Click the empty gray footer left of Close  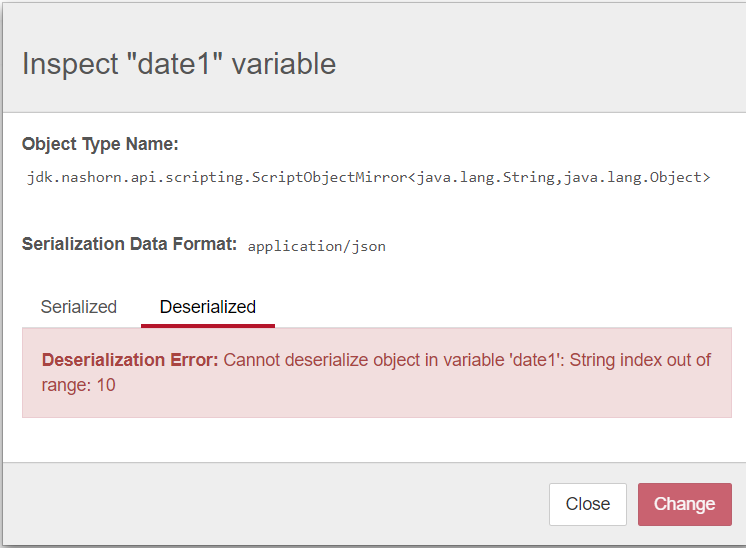click(x=276, y=504)
